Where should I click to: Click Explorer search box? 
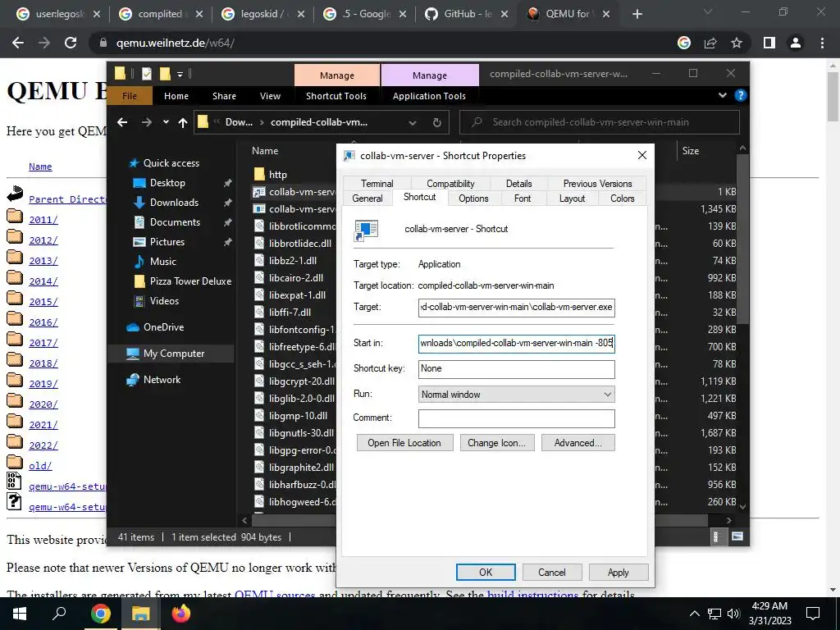[x=600, y=123]
